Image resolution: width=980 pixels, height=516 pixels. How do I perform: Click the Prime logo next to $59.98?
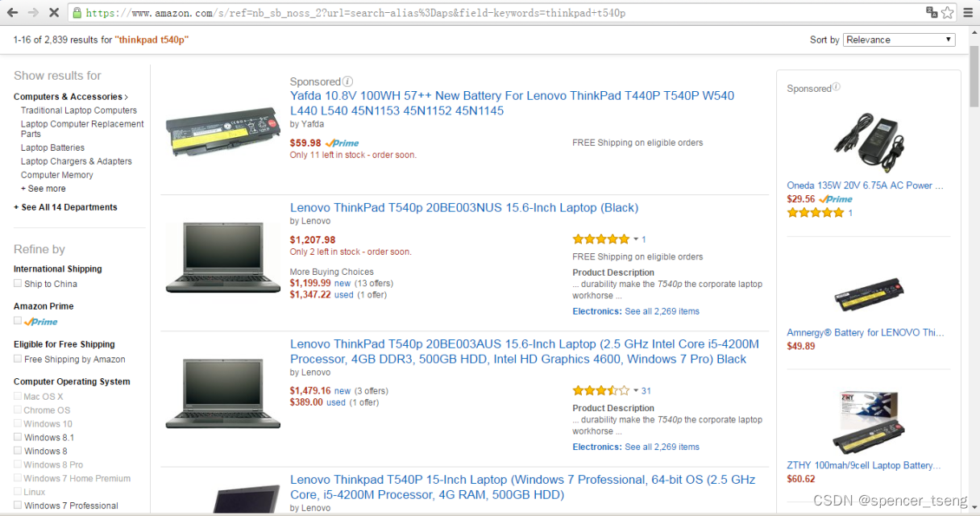pyautogui.click(x=342, y=143)
